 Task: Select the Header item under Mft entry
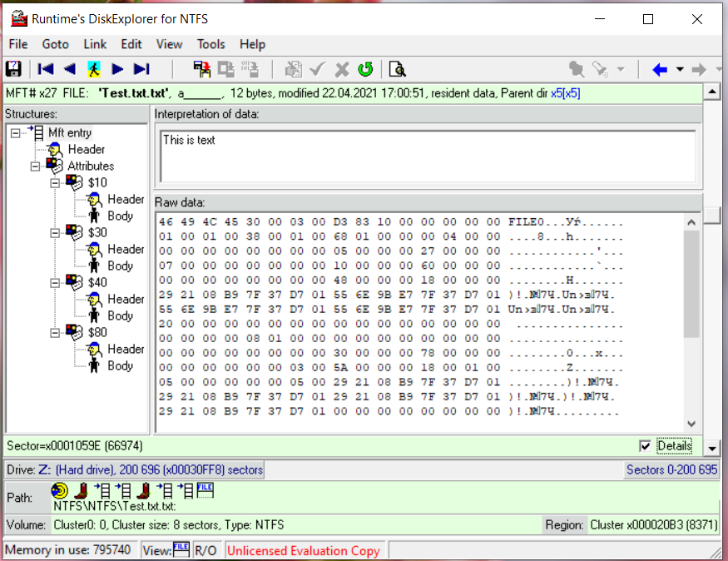coord(87,149)
